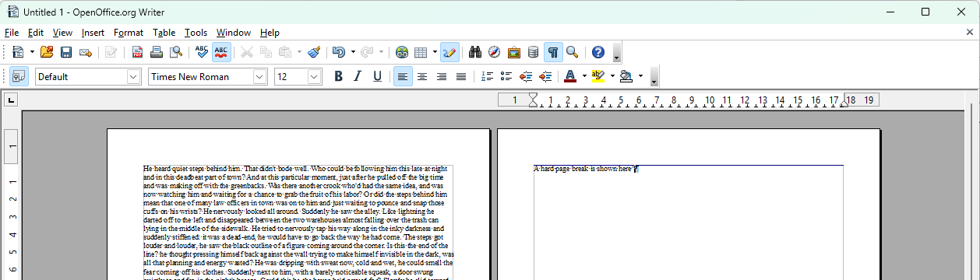Viewport: 980px width, 280px height.
Task: Open the File menu
Action: pos(12,33)
